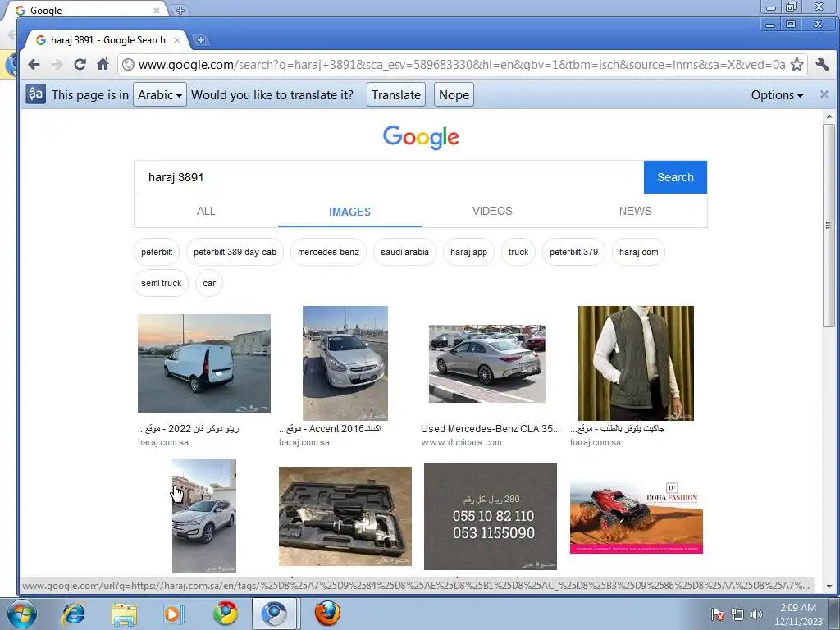Select the car suggestion chip

[x=209, y=283]
